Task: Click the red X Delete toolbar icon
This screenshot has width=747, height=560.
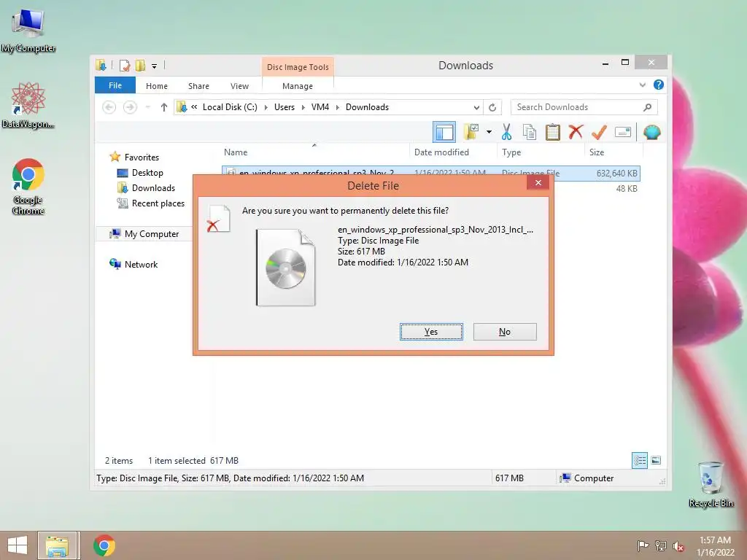Action: point(576,131)
